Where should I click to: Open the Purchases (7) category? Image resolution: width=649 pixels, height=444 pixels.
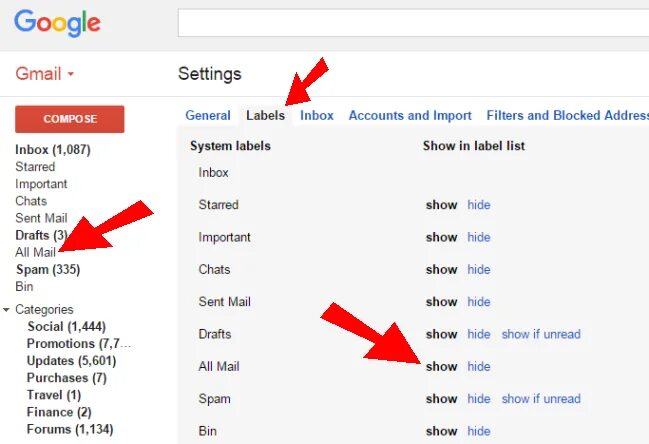[x=67, y=378]
